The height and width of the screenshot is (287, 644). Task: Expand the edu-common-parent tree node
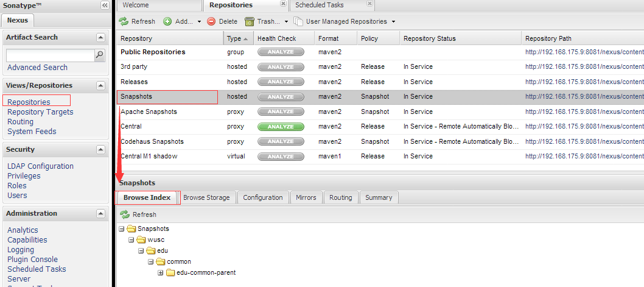point(161,272)
